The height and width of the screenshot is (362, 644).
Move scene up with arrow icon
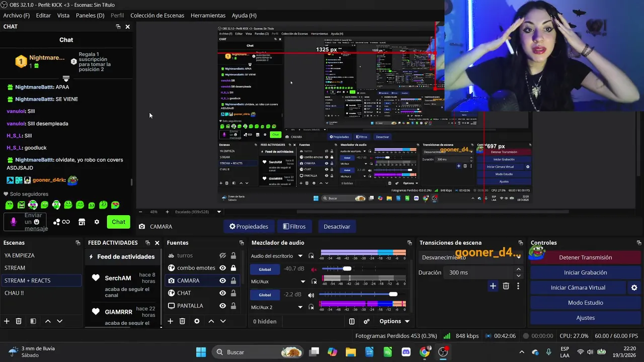click(48, 321)
